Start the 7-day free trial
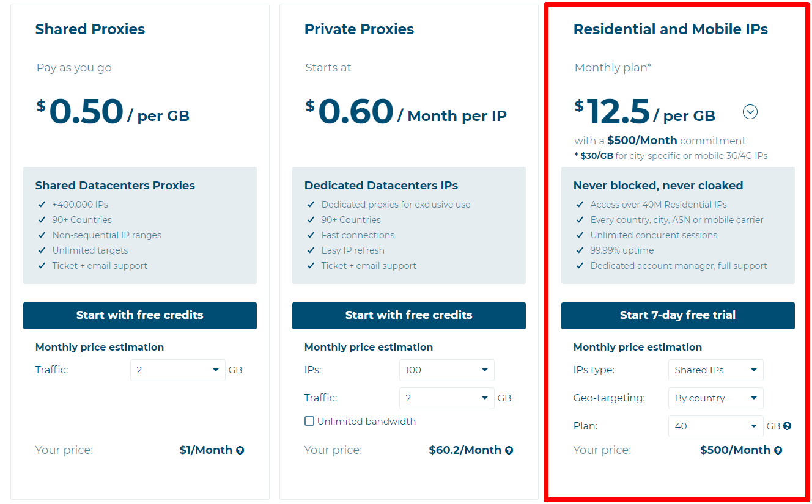The width and height of the screenshot is (812, 504). 677,316
